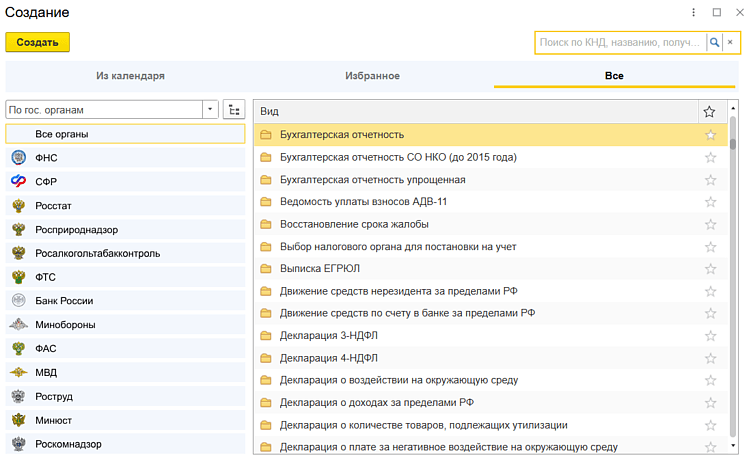This screenshot has width=751, height=462.
Task: Star Бухгалтерская отчетность as favorite
Action: click(x=710, y=135)
